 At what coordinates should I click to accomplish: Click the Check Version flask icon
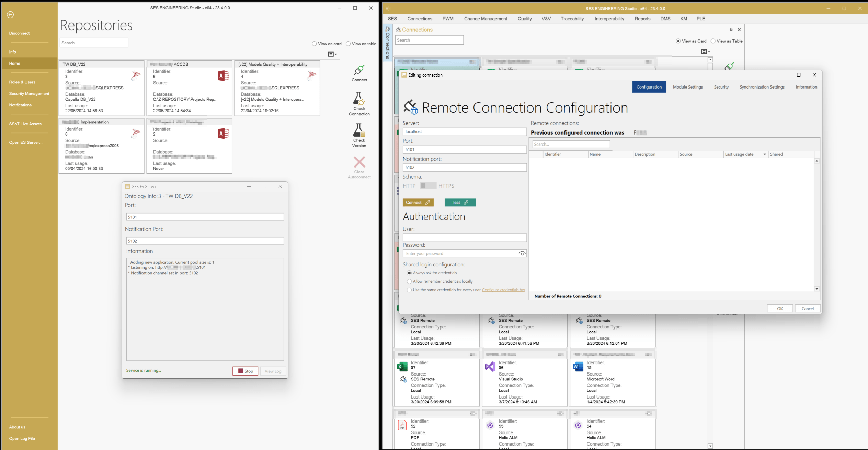point(359,130)
